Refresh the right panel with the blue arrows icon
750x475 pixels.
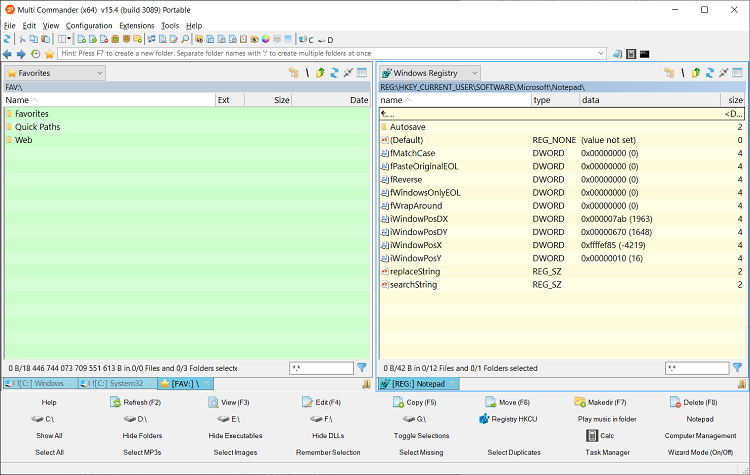(x=710, y=73)
